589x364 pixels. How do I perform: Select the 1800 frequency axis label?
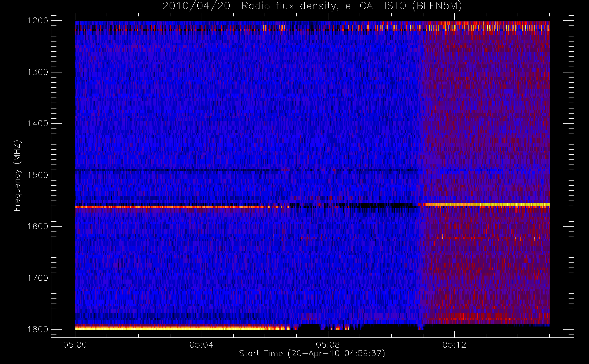click(x=38, y=329)
